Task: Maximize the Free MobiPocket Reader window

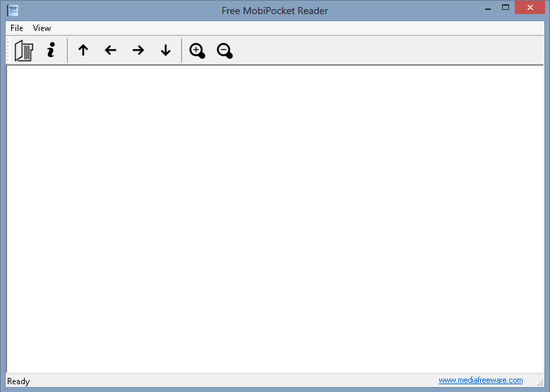Action: pyautogui.click(x=505, y=8)
